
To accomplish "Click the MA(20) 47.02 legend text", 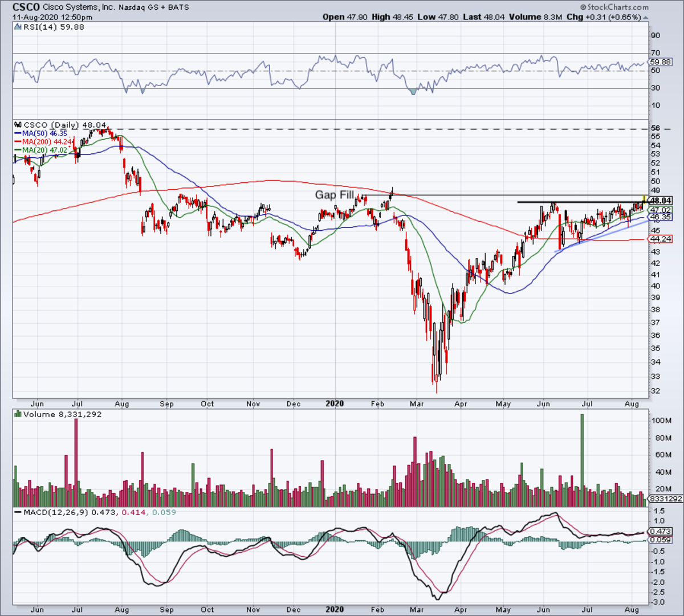I will [44, 150].
